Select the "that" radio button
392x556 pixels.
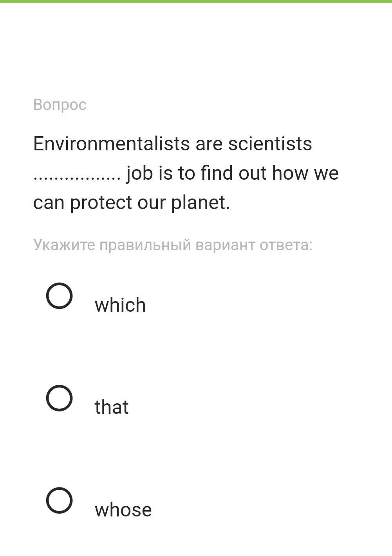coord(59,398)
